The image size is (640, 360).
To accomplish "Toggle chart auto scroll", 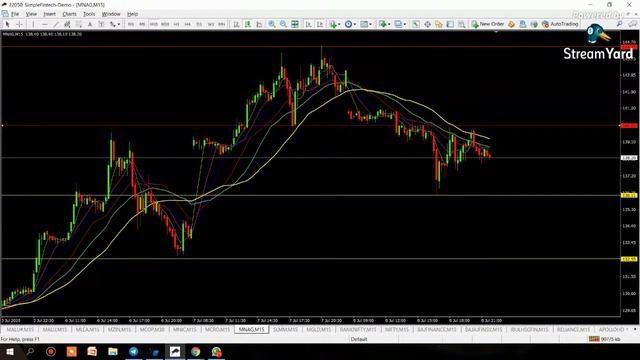I will pos(309,24).
